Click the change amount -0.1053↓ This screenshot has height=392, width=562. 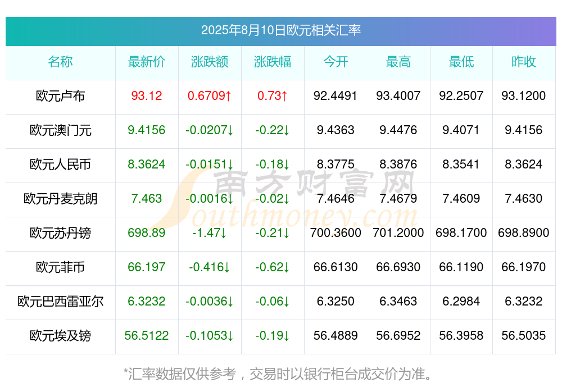coord(210,335)
